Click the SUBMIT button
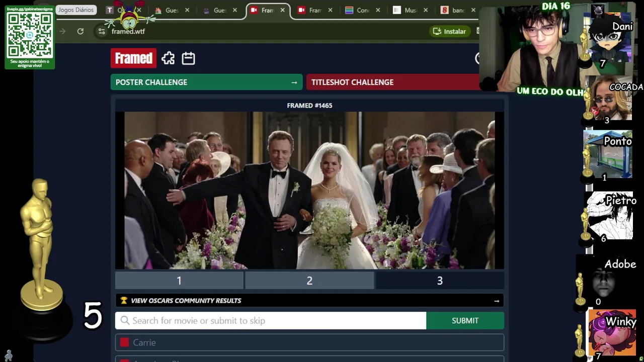Screen dimensions: 644x362 pyautogui.click(x=465, y=321)
